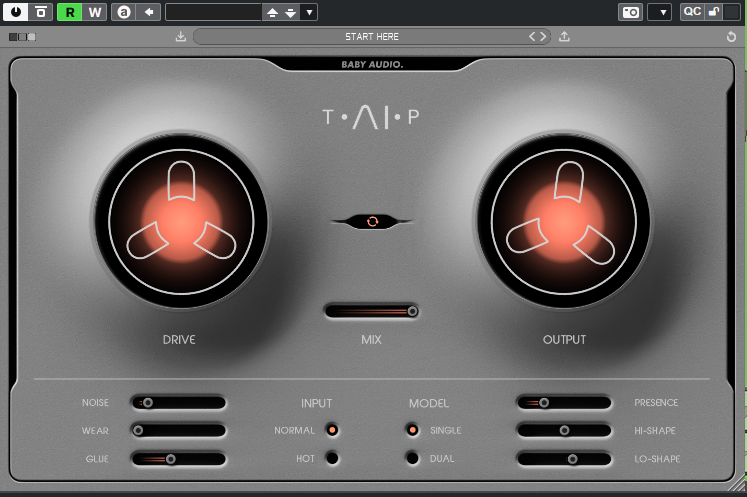Click the GLUE slider handle
Viewport: 747px width, 497px height.
pos(171,459)
